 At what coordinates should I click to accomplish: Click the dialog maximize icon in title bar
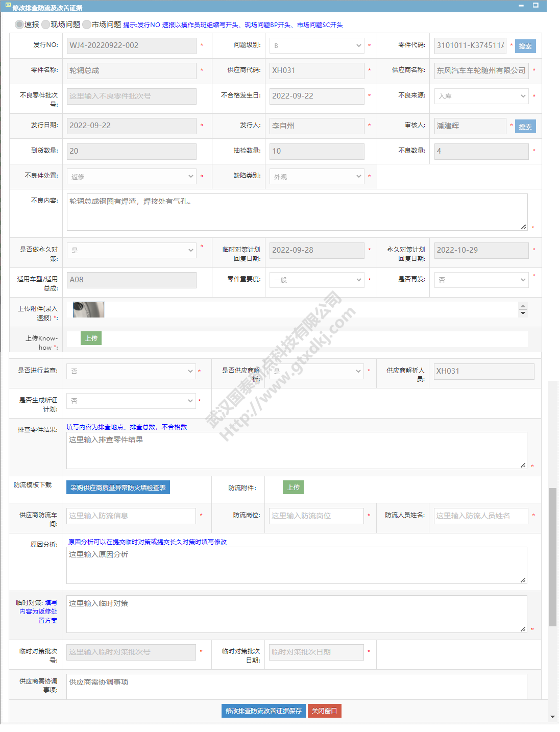coord(535,5)
